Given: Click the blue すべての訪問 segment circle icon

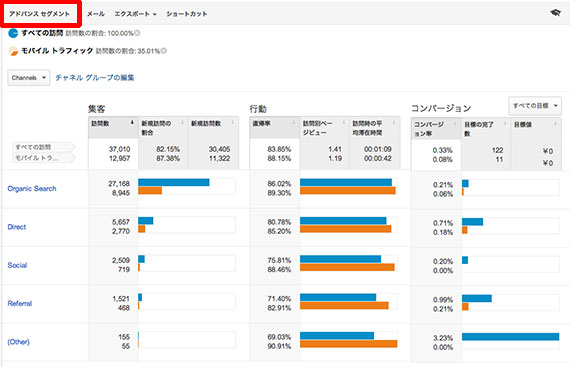Looking at the screenshot, I should [13, 33].
